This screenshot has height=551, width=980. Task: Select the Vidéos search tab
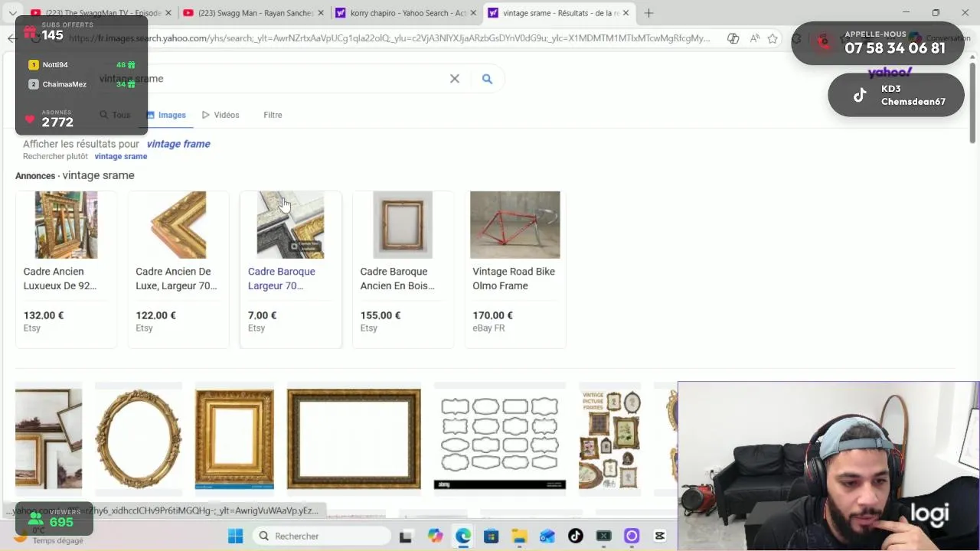tap(220, 115)
